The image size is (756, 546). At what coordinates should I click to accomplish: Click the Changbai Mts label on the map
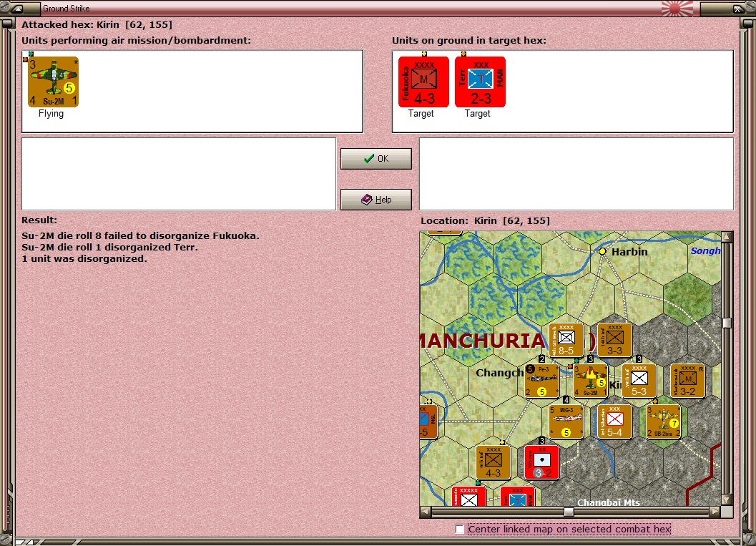[x=609, y=502]
